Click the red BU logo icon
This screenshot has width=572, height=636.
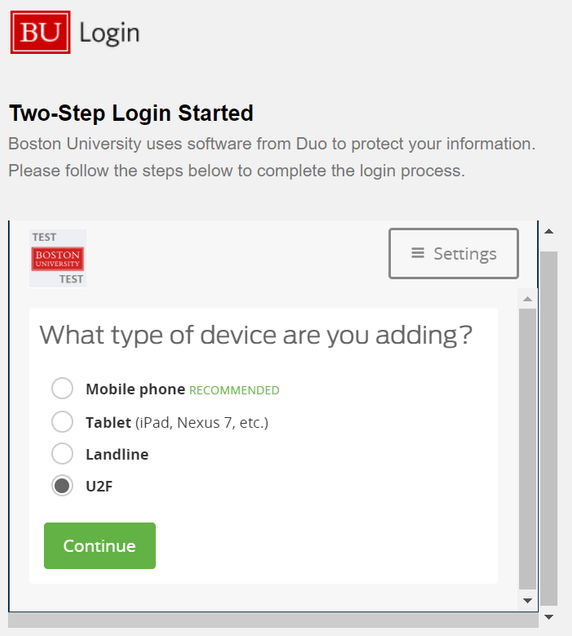pyautogui.click(x=40, y=32)
